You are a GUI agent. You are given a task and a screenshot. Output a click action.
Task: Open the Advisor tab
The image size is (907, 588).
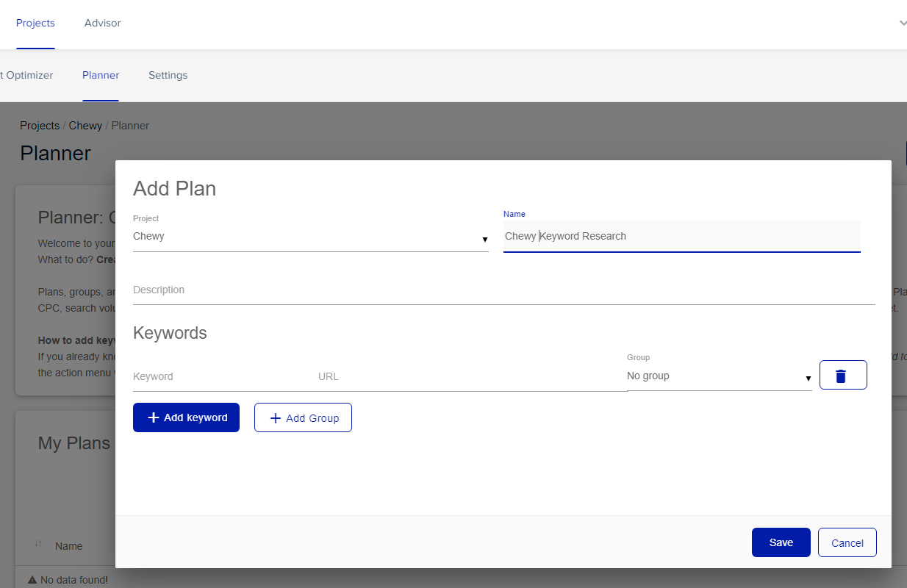coord(102,24)
